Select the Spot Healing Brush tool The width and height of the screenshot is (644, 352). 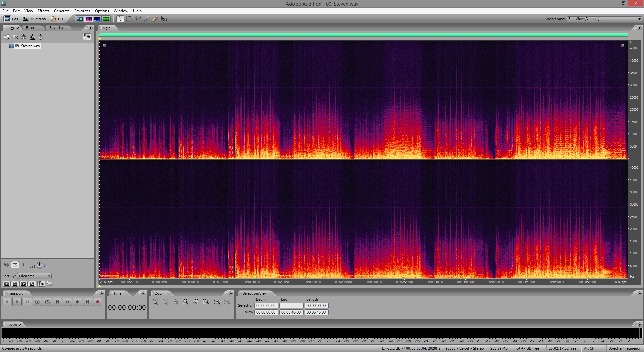[x=155, y=19]
